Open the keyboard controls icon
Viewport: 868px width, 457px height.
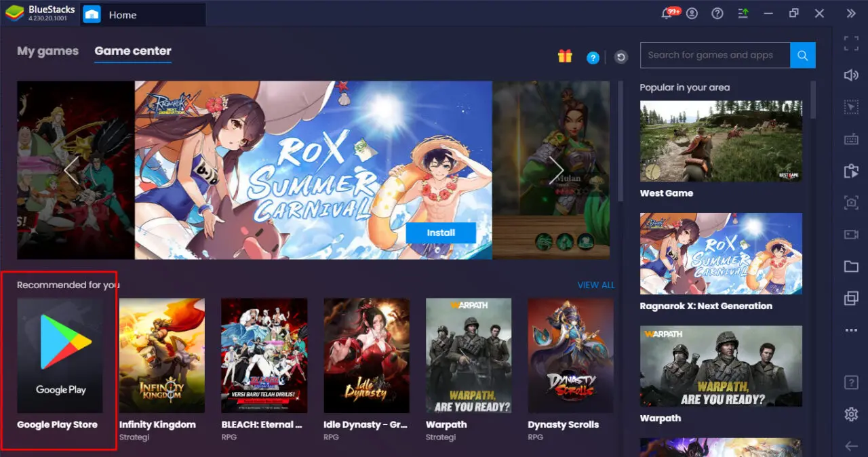(x=851, y=139)
